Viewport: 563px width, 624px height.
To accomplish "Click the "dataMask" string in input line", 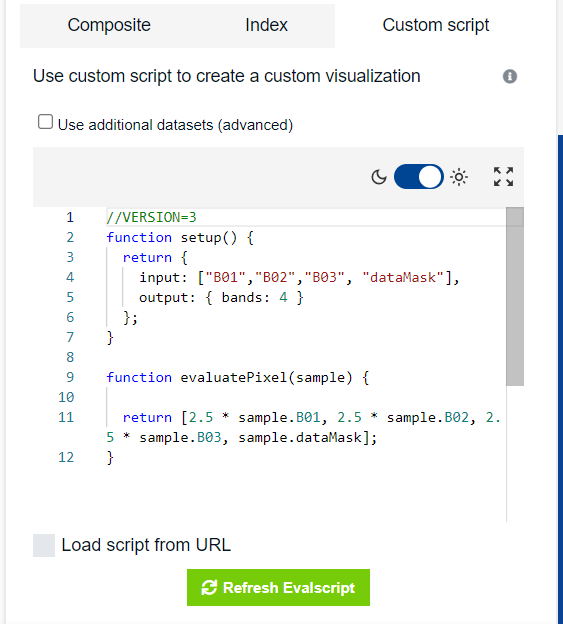I will pyautogui.click(x=403, y=277).
